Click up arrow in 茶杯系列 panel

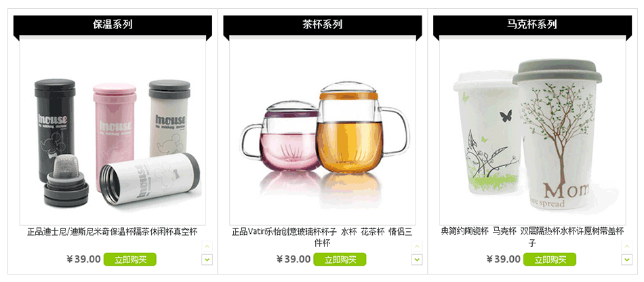(x=418, y=246)
